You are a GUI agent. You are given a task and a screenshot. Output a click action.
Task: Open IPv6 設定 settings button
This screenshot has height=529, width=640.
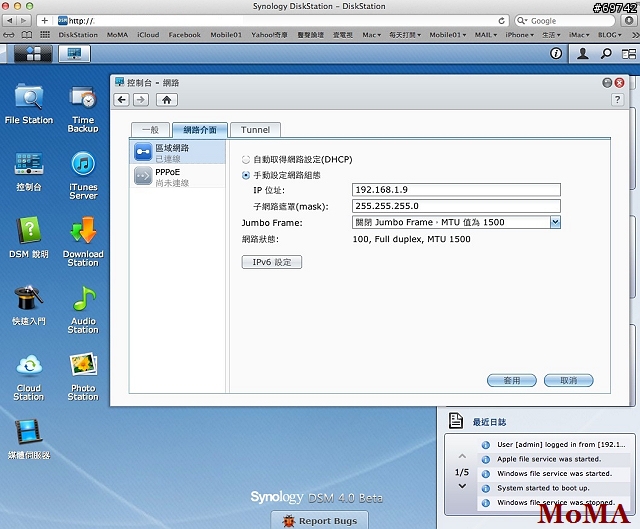tap(271, 262)
